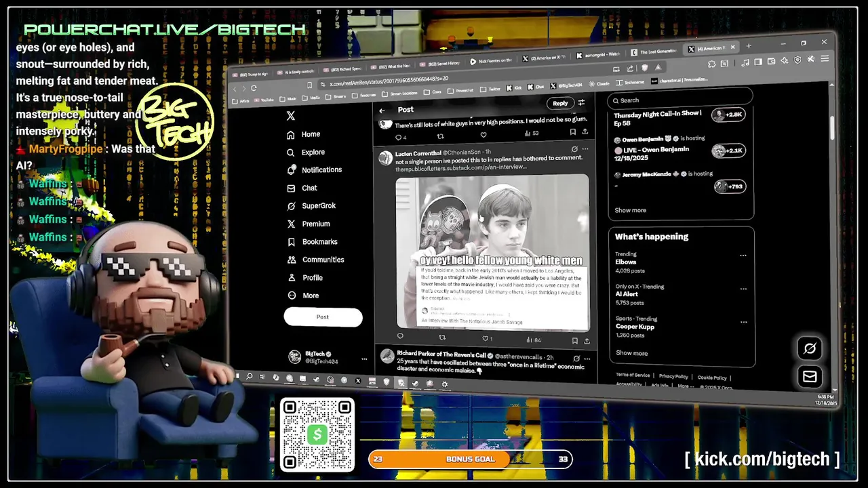
Task: Open Lucien Correnthal's profile name
Action: 418,154
